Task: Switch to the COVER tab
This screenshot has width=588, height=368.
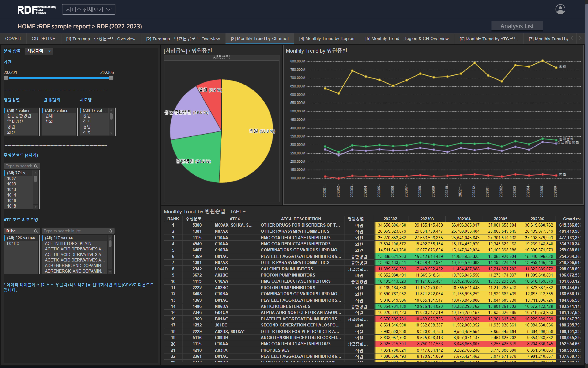Action: [13, 39]
